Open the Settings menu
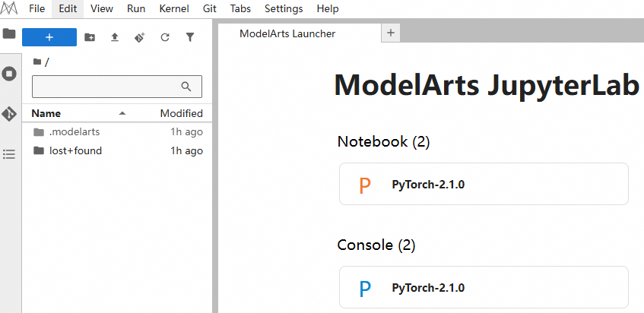This screenshot has height=313, width=644. (x=284, y=8)
